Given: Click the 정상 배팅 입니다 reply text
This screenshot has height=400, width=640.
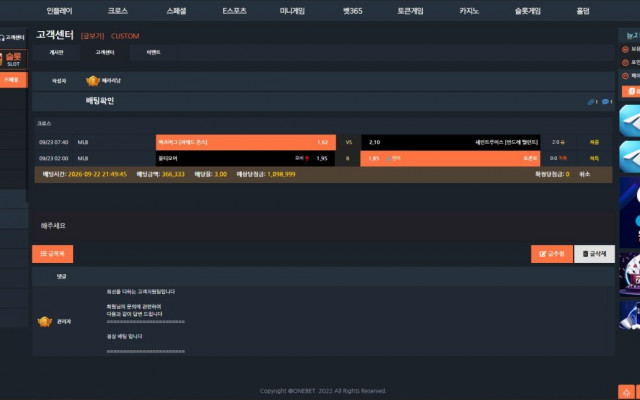Looking at the screenshot, I should point(124,337).
